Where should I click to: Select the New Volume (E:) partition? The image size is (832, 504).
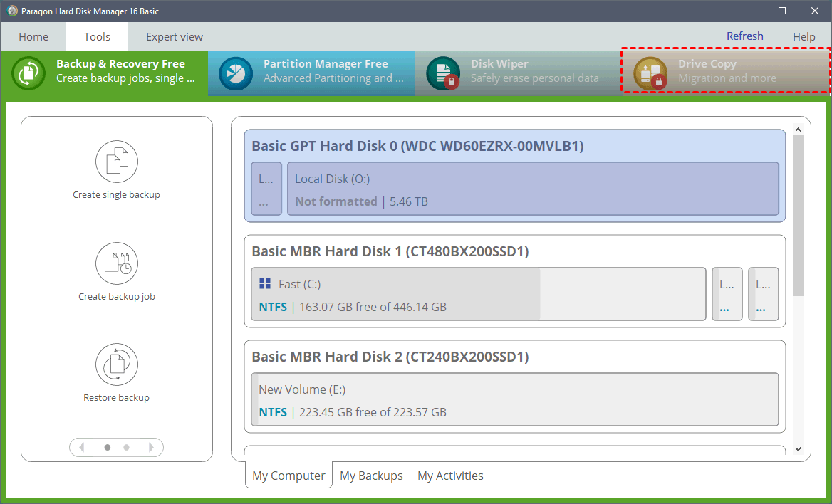(515, 399)
